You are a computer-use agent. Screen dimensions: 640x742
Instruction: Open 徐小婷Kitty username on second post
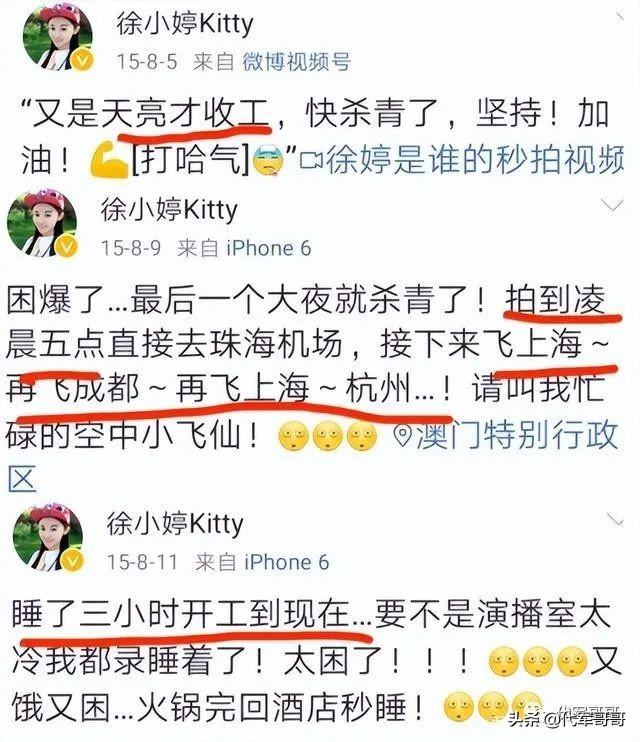[169, 209]
